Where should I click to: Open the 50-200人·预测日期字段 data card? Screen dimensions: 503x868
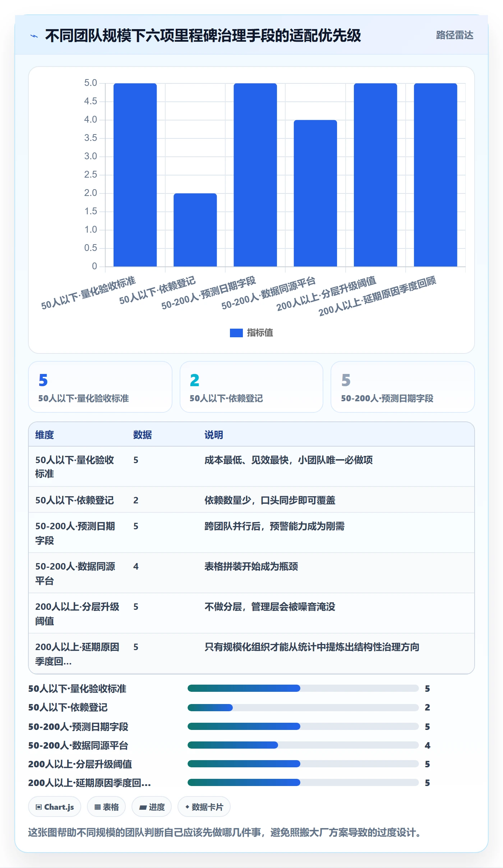point(402,387)
